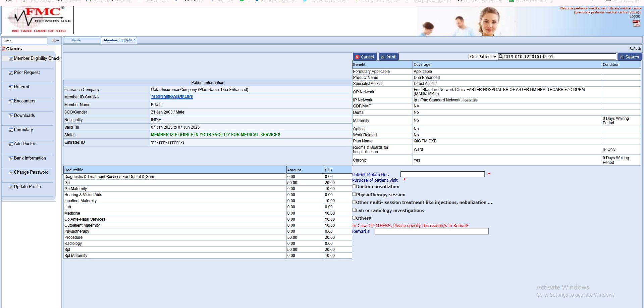The image size is (644, 308).
Task: Click the FMC Network UAE logo
Action: coord(38,20)
